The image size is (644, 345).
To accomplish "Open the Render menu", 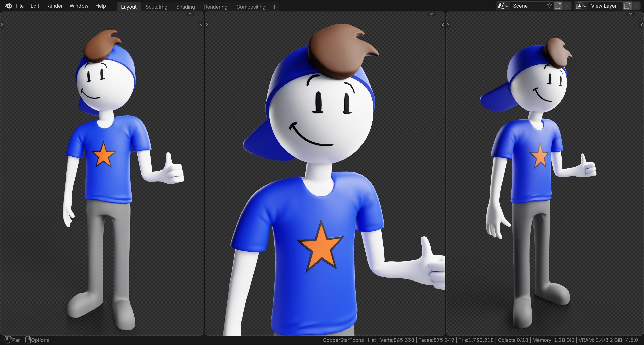I will (x=54, y=6).
